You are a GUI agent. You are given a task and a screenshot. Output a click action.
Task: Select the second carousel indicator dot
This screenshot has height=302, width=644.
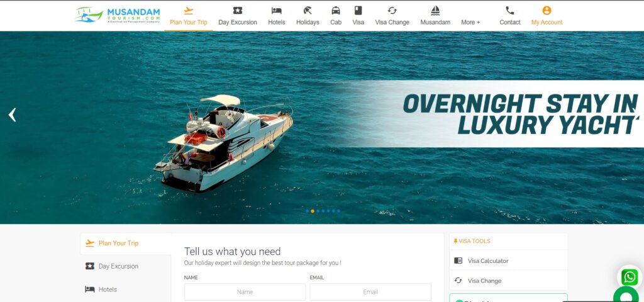(313, 211)
